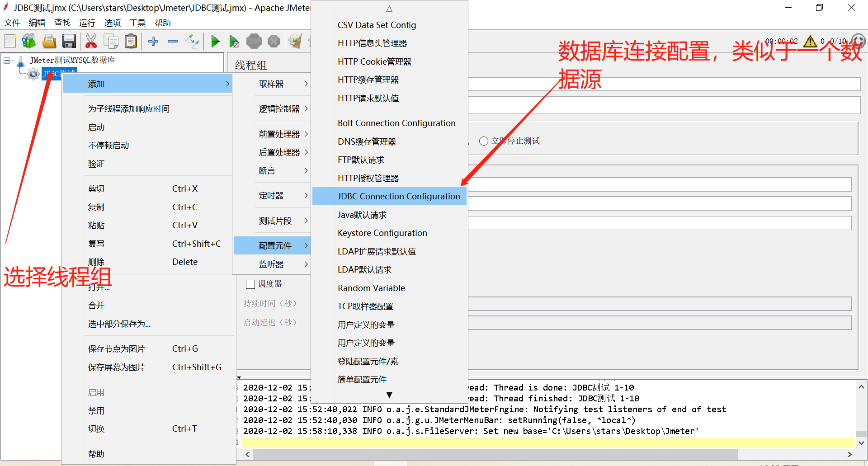Click the Clear results broom icon

[x=296, y=41]
